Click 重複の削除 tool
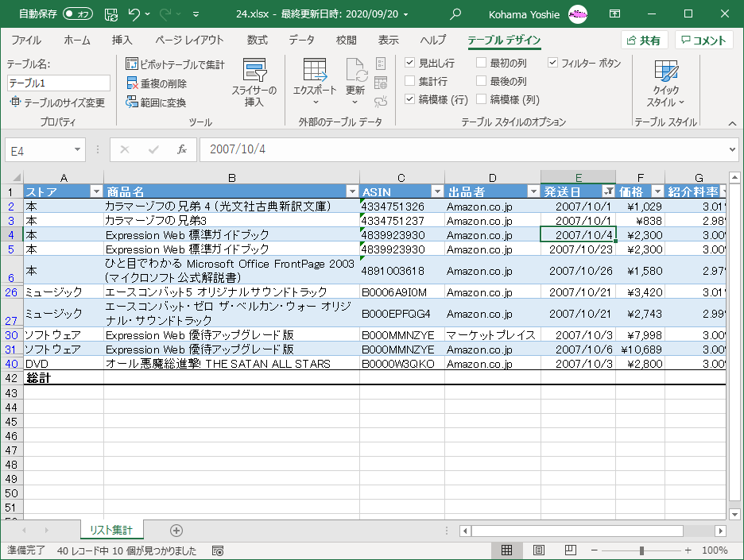 157,83
